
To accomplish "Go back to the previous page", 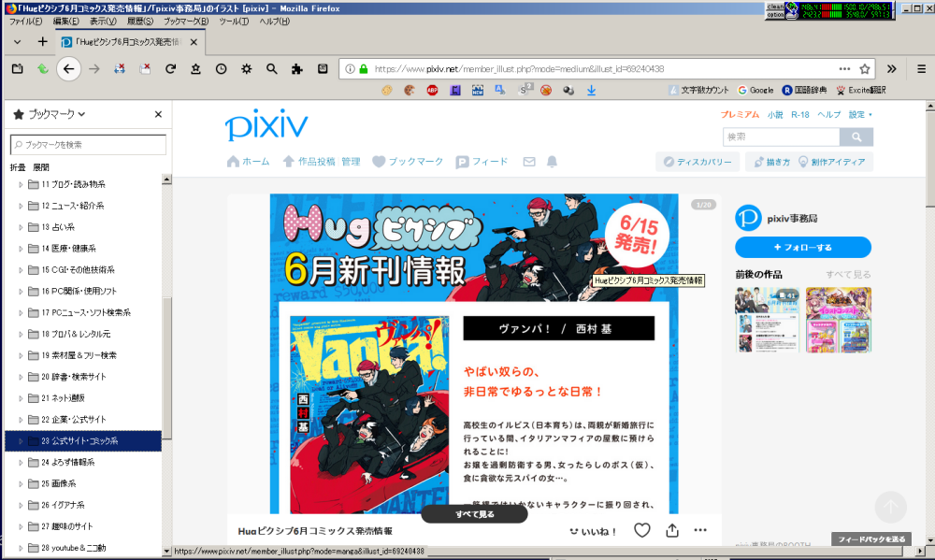I will [68, 69].
